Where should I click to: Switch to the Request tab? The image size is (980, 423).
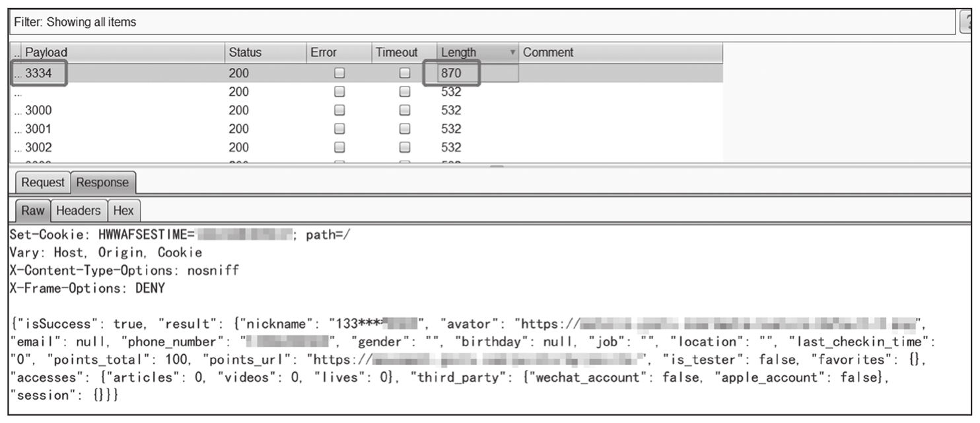point(43,183)
